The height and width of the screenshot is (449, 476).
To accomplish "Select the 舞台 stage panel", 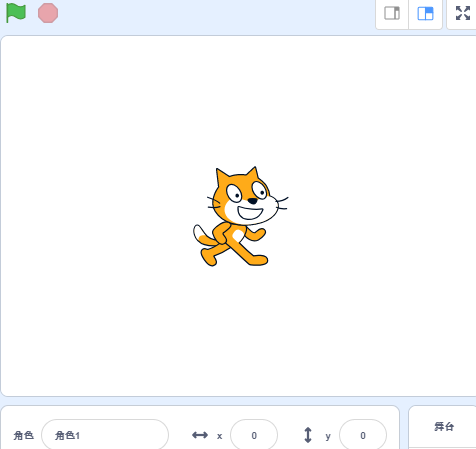I will (444, 427).
